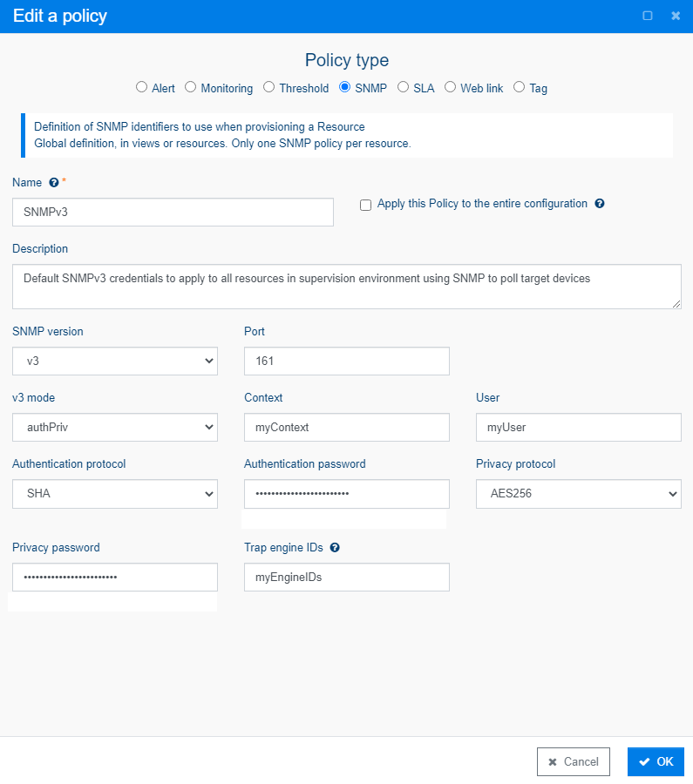Click the Port input field
The width and height of the screenshot is (693, 784).
point(347,361)
